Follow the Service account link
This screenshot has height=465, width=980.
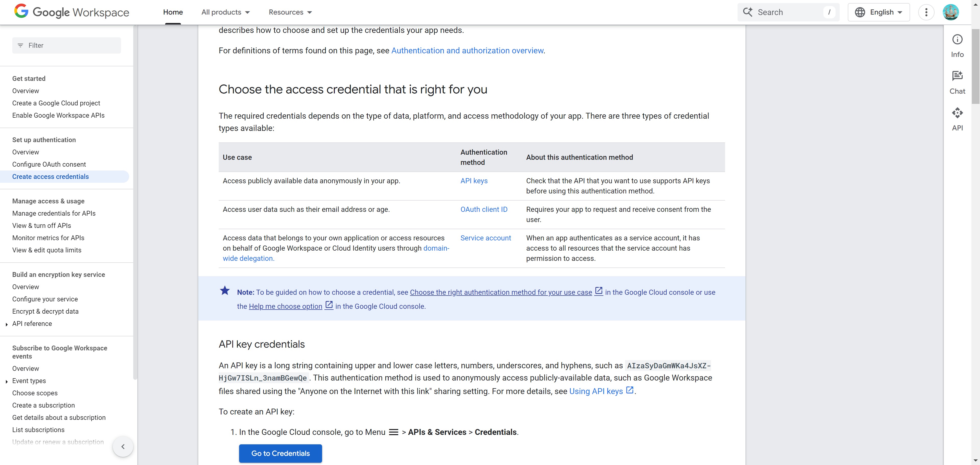485,238
